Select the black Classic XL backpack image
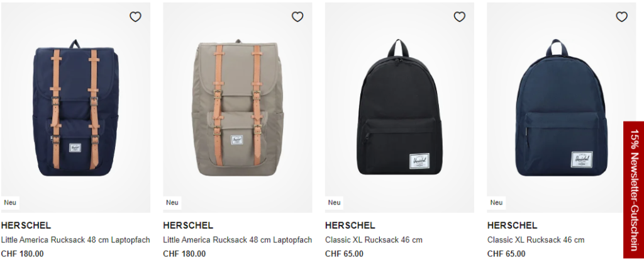644x267 pixels. [399, 108]
